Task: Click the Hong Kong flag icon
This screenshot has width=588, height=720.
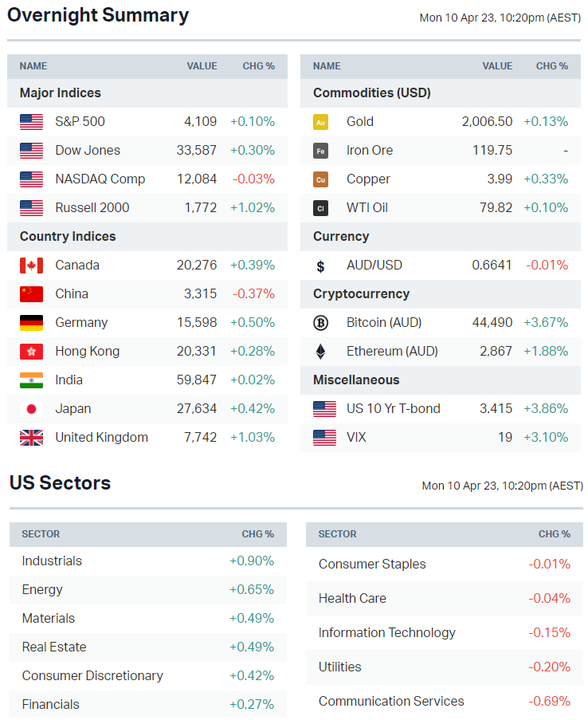Action: point(31,352)
